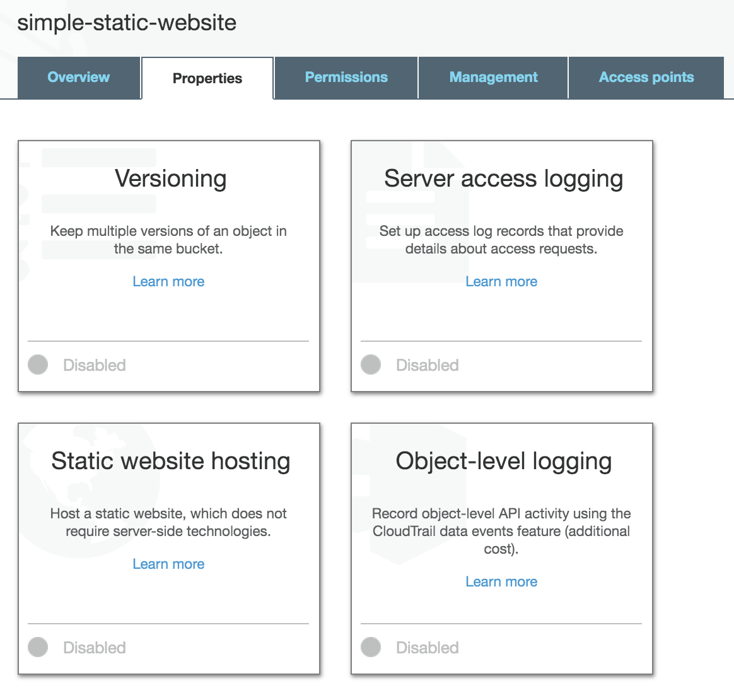The height and width of the screenshot is (700, 734).
Task: Click the simple-static-website bucket name
Action: (127, 23)
